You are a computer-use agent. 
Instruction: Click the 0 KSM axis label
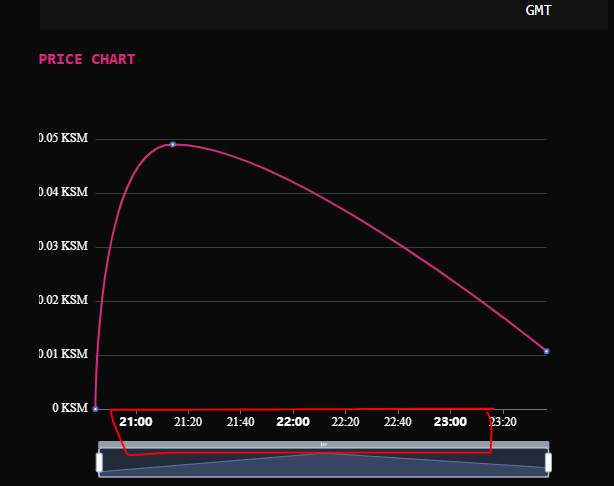pyautogui.click(x=70, y=408)
